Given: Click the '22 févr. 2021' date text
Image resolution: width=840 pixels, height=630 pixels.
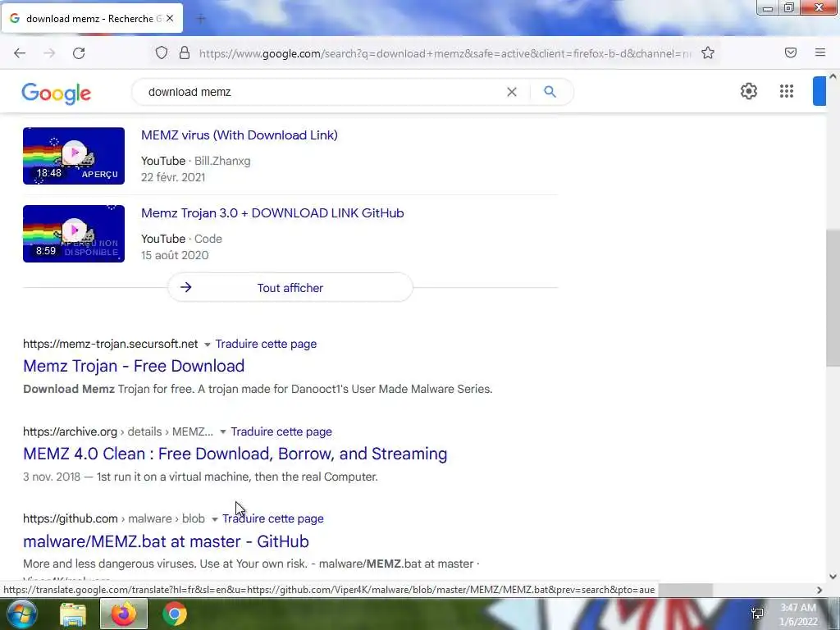Looking at the screenshot, I should click(x=173, y=177).
